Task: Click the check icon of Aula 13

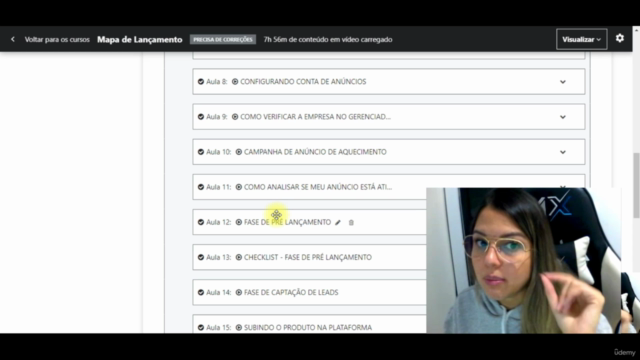Action: [x=201, y=257]
